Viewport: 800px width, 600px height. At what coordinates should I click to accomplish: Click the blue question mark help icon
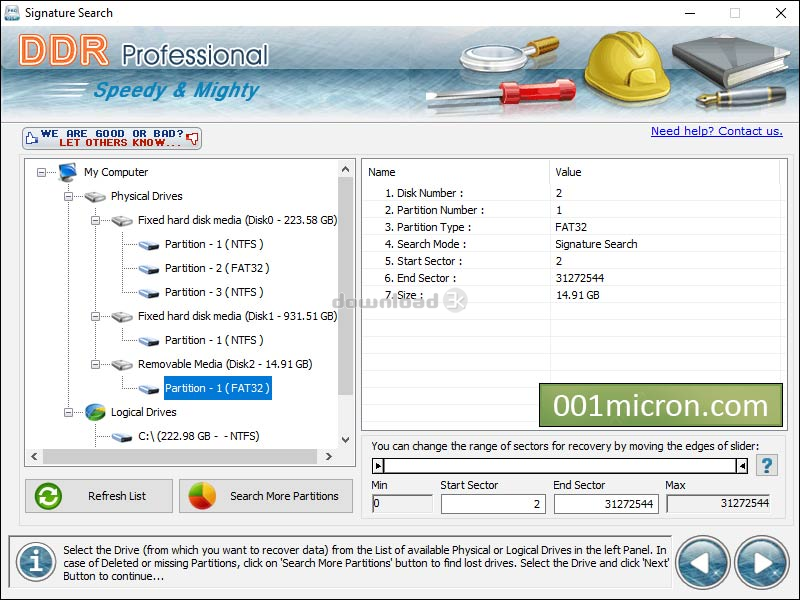[x=767, y=465]
